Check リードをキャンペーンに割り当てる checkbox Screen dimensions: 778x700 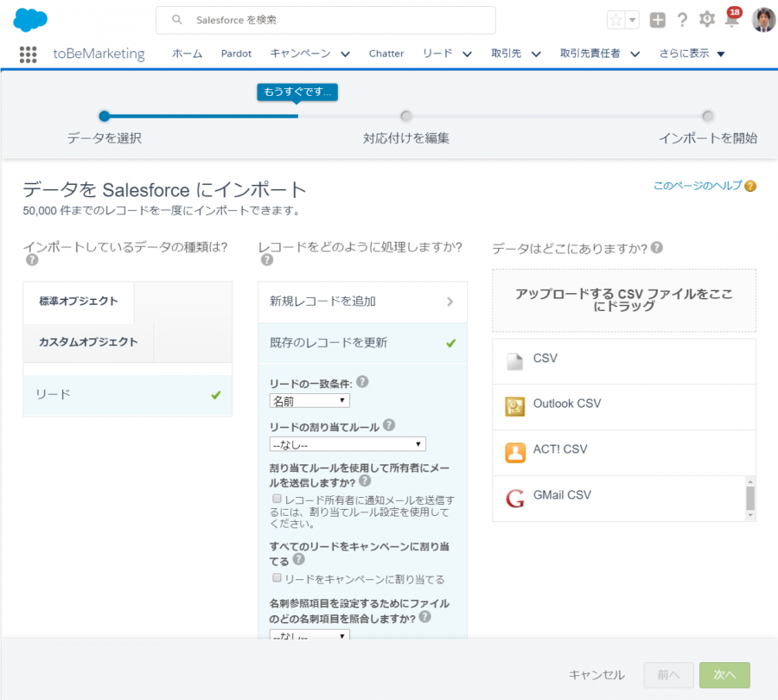click(277, 578)
